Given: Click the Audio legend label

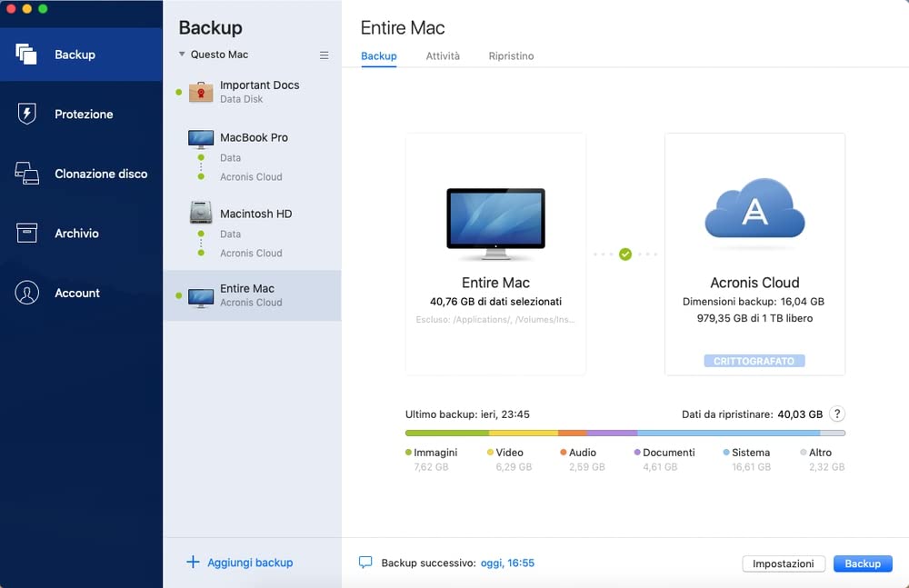Looking at the screenshot, I should [x=582, y=453].
